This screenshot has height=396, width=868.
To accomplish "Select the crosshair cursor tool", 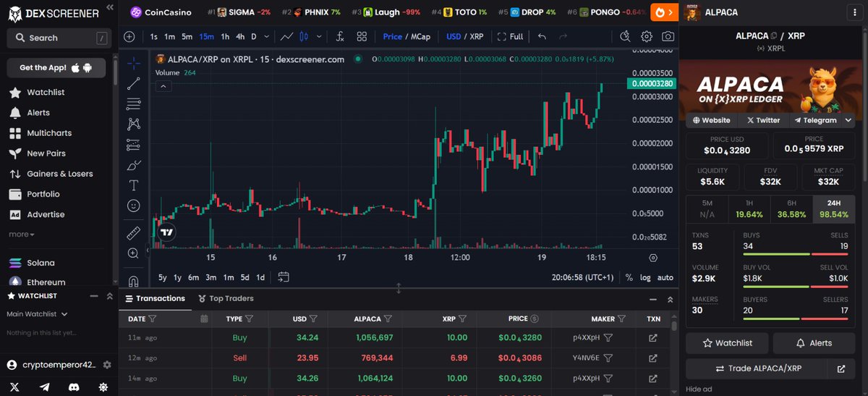I will (133, 63).
